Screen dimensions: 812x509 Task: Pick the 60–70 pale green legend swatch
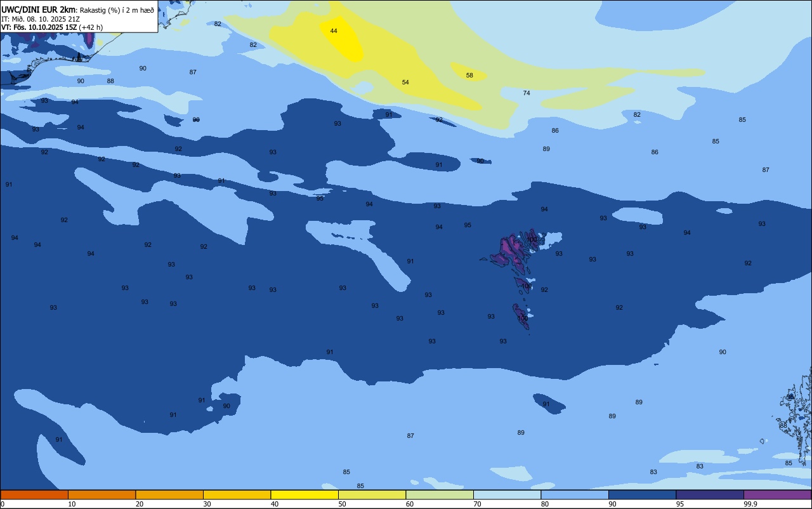[440, 494]
